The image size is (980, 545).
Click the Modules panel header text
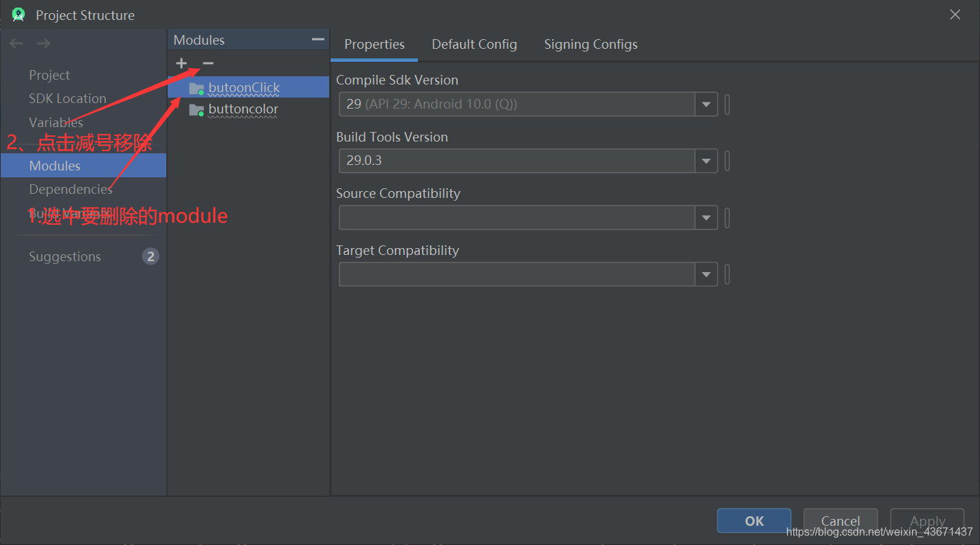(199, 40)
